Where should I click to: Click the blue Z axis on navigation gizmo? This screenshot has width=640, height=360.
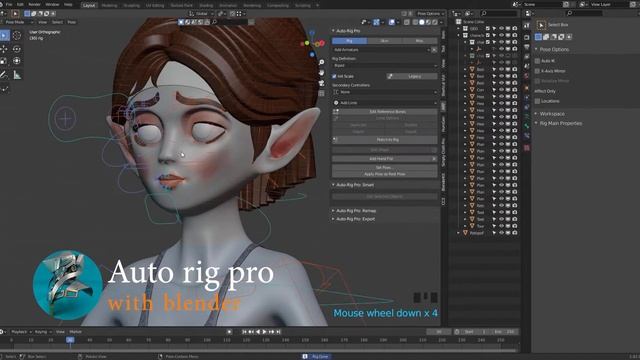(x=312, y=32)
